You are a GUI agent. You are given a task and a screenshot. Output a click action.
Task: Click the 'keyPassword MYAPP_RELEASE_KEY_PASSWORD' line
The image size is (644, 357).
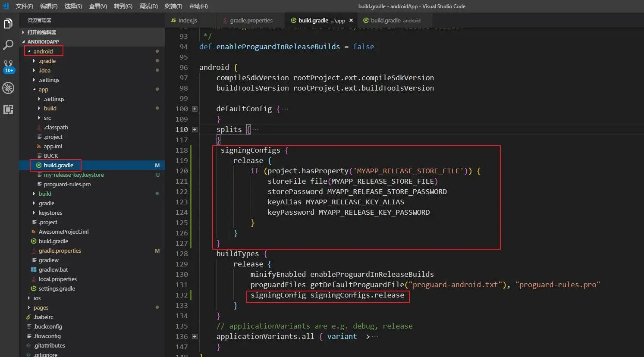point(349,213)
